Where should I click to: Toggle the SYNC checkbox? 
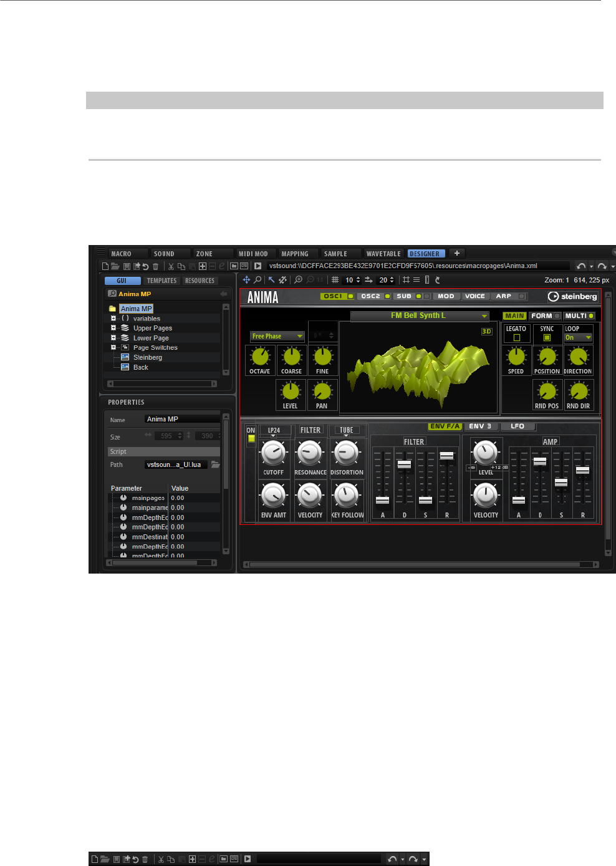pos(547,338)
